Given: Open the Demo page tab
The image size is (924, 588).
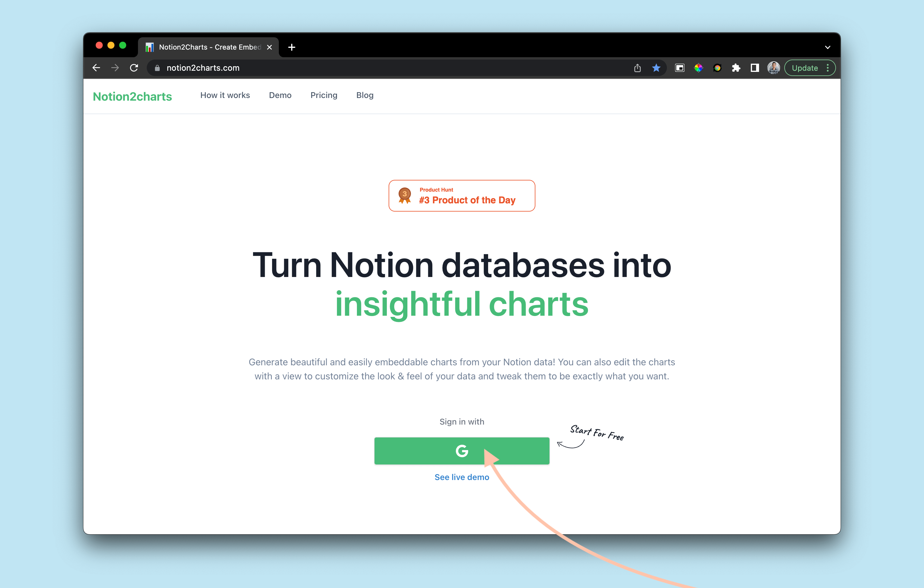Looking at the screenshot, I should (280, 95).
